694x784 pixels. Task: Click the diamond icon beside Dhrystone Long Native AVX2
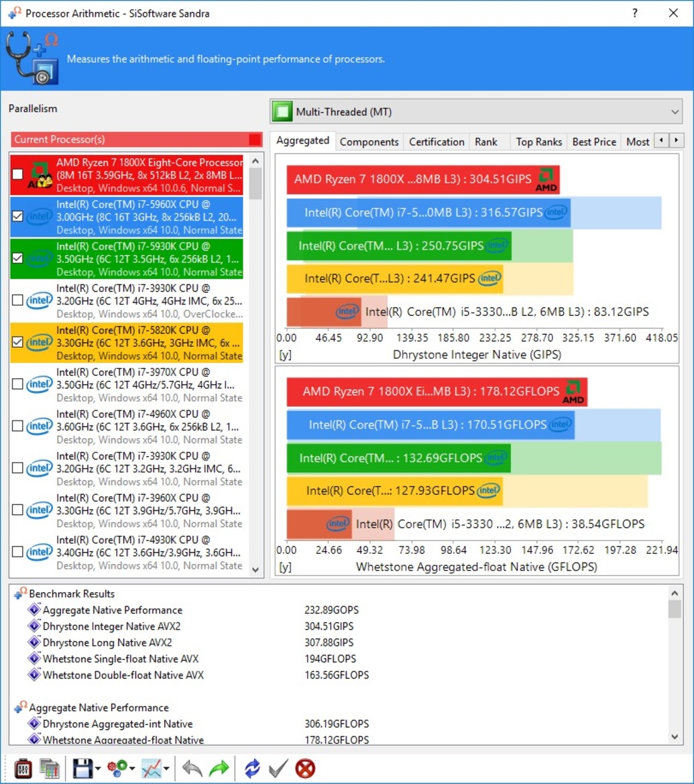[34, 642]
